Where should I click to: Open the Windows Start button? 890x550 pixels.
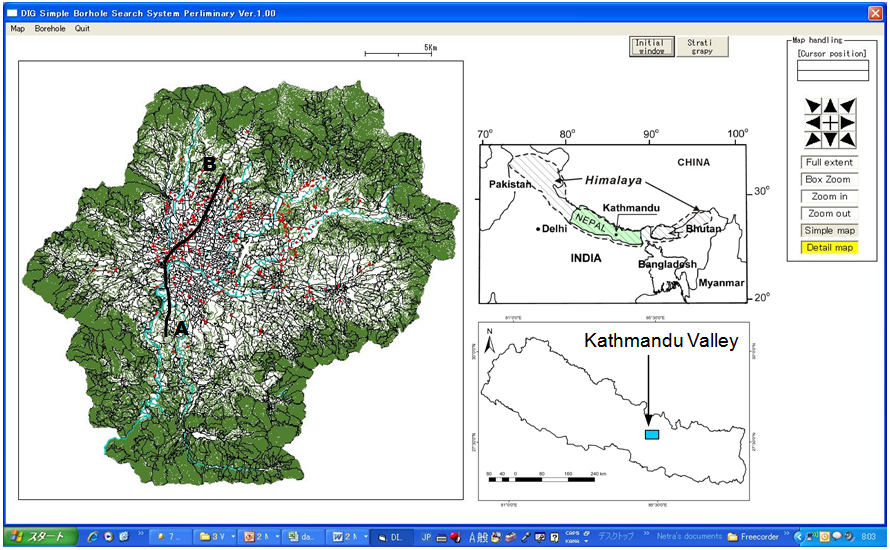coord(37,537)
